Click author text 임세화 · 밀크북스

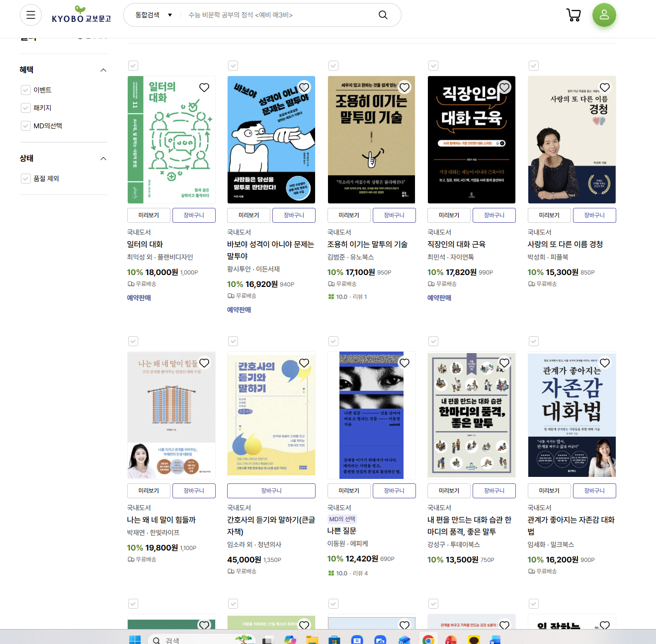tap(551, 545)
